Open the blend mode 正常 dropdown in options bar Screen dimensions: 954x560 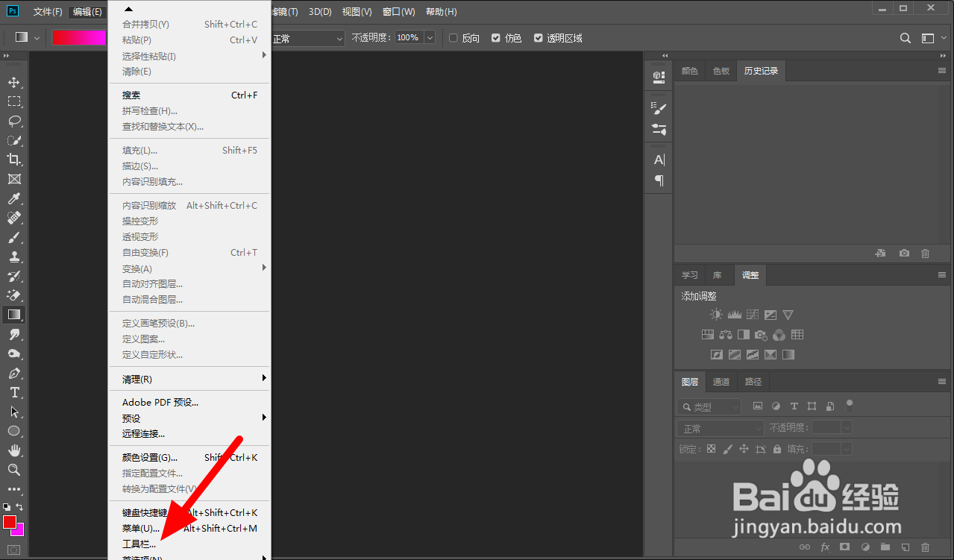(x=307, y=38)
